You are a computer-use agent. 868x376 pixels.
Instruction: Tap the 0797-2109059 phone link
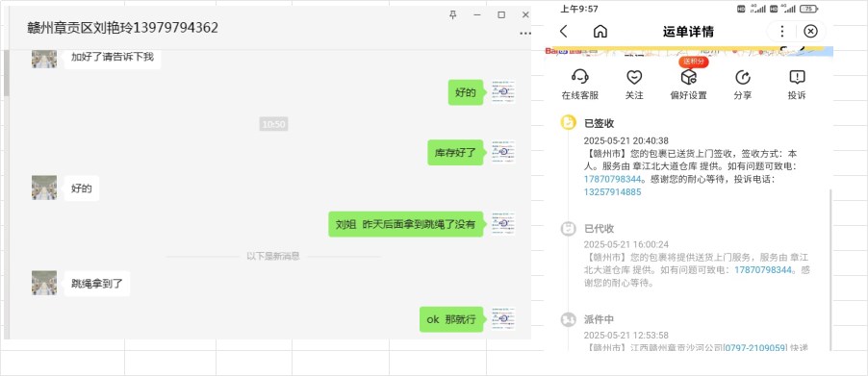coord(755,348)
